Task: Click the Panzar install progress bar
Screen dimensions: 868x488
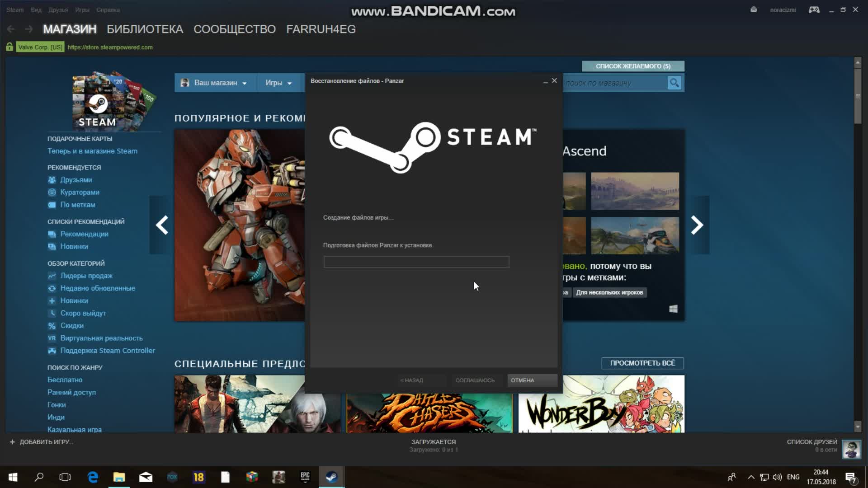Action: tap(416, 262)
